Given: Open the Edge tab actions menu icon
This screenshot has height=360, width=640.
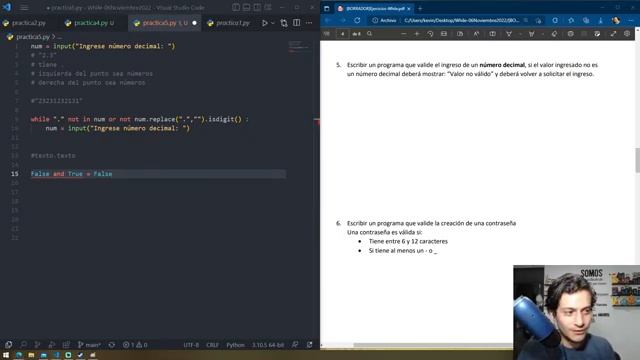Looking at the screenshot, I should (x=327, y=8).
